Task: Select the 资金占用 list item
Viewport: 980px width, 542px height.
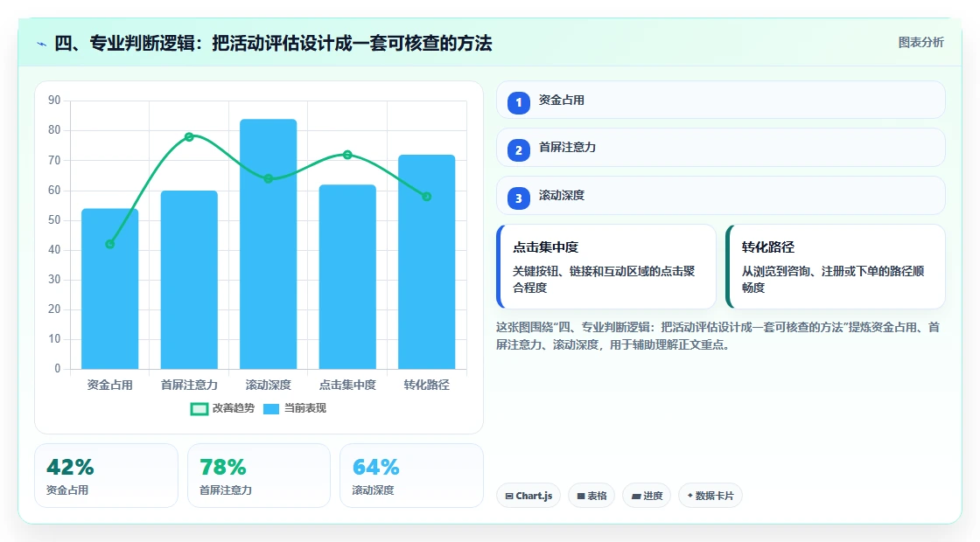Action: point(721,100)
